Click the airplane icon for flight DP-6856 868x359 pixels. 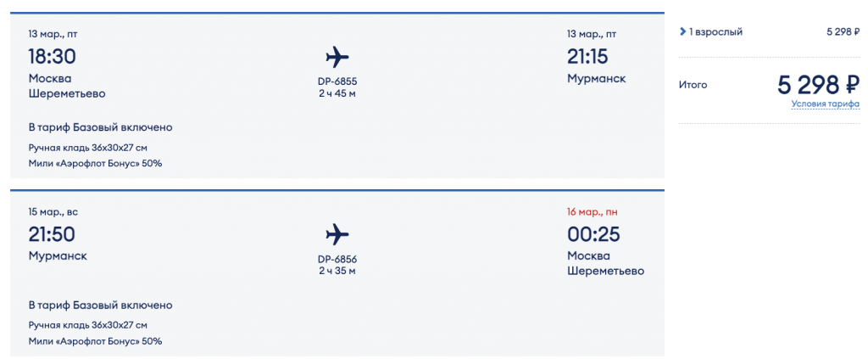click(x=337, y=234)
